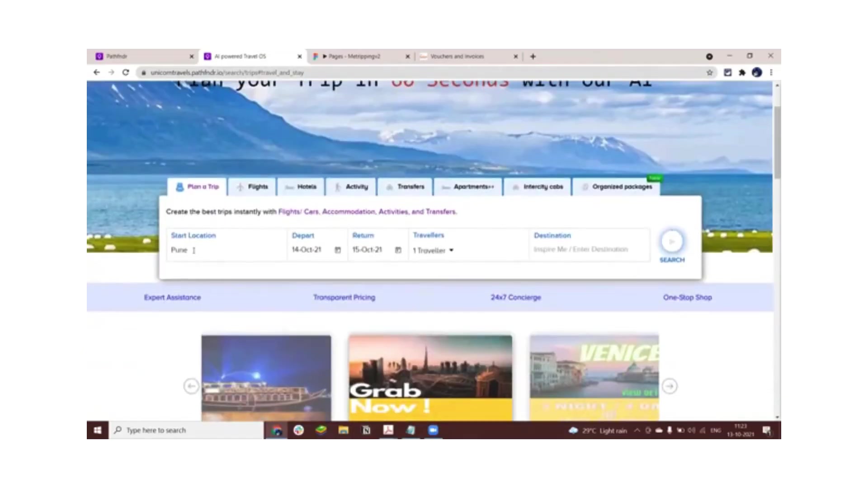Close the Pathfndr browser tab

click(191, 56)
